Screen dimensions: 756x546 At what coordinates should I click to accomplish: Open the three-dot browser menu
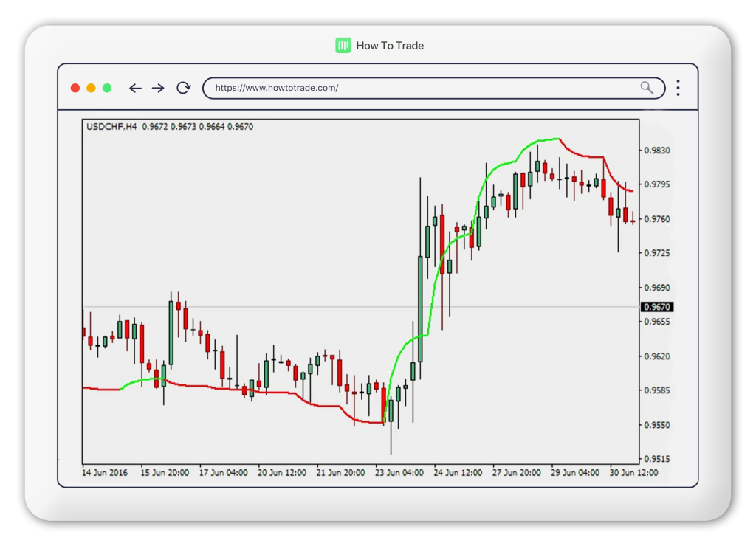678,88
